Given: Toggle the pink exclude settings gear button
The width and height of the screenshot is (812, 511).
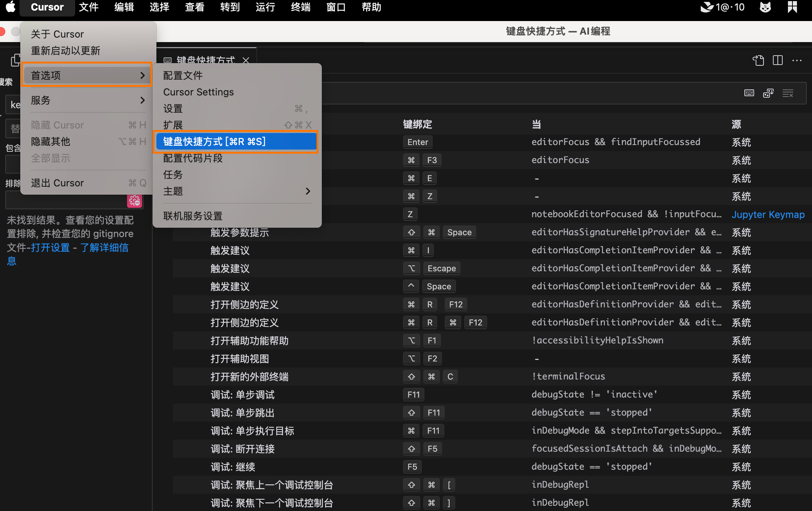Looking at the screenshot, I should coord(135,201).
